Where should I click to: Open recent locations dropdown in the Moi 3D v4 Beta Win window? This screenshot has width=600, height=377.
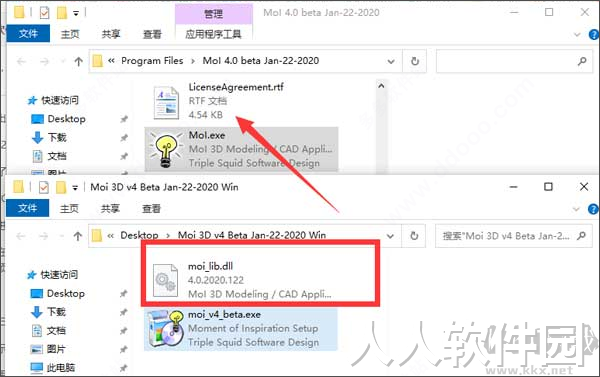62,236
